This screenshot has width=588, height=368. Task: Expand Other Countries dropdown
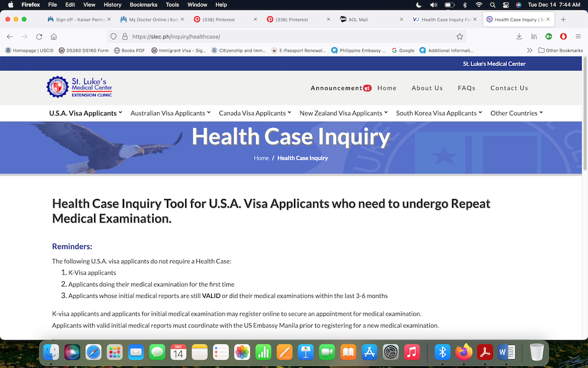(516, 113)
